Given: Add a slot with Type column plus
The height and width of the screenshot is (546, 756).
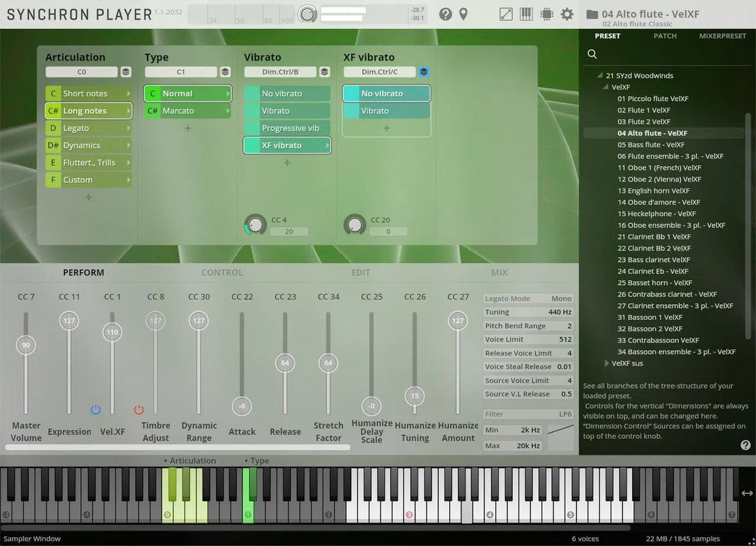Looking at the screenshot, I should 188,128.
